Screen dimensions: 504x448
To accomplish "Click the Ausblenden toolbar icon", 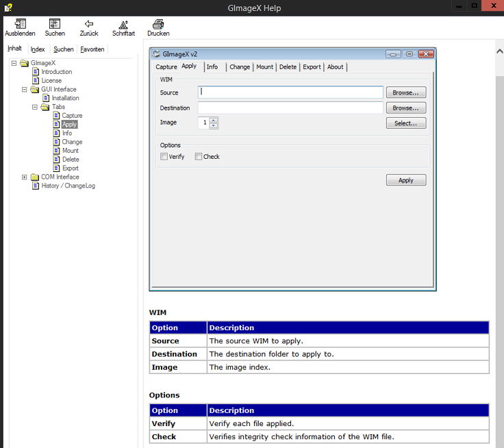I will (21, 24).
